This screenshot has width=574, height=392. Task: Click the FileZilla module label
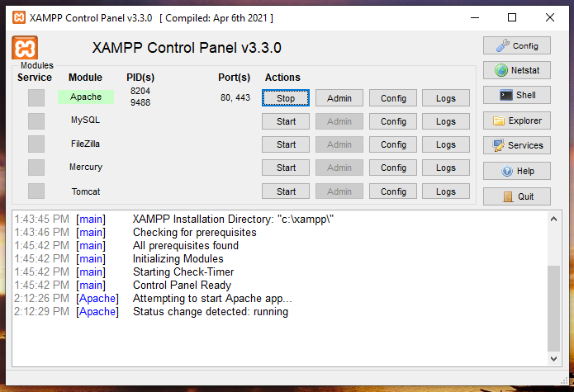[x=85, y=144]
